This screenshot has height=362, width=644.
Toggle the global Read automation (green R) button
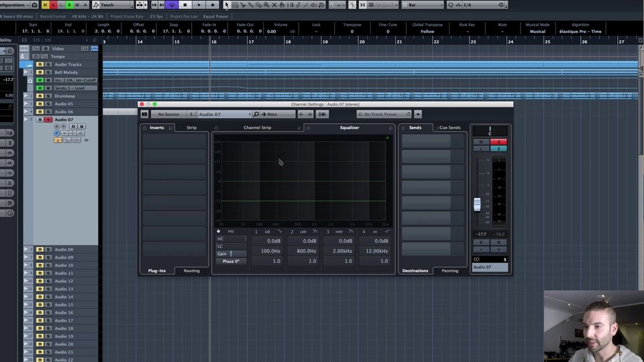click(69, 5)
